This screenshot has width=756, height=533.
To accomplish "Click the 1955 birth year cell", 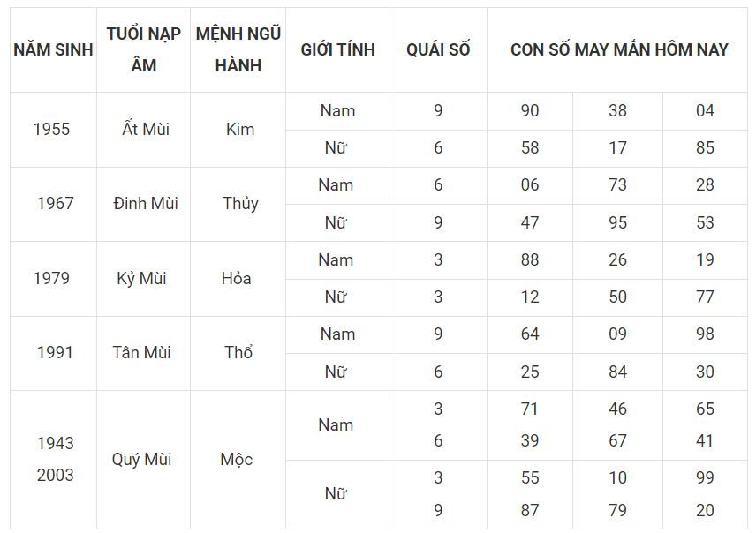I will (53, 130).
